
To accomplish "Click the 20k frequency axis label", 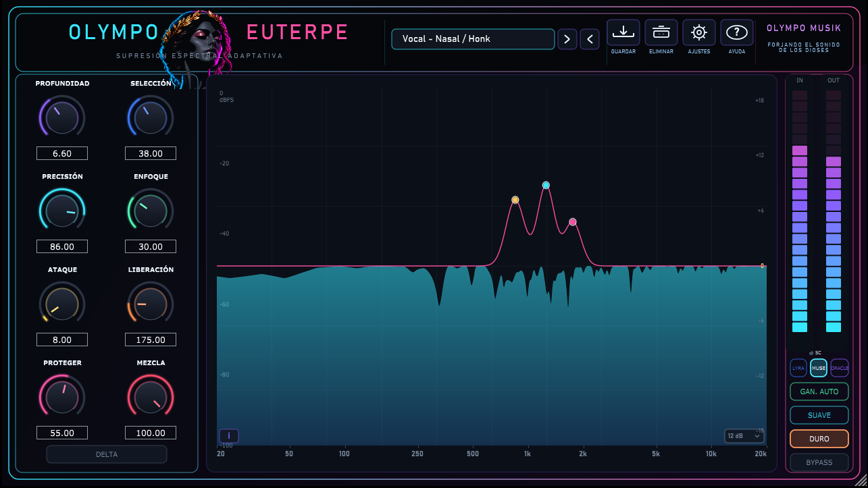I will click(761, 454).
